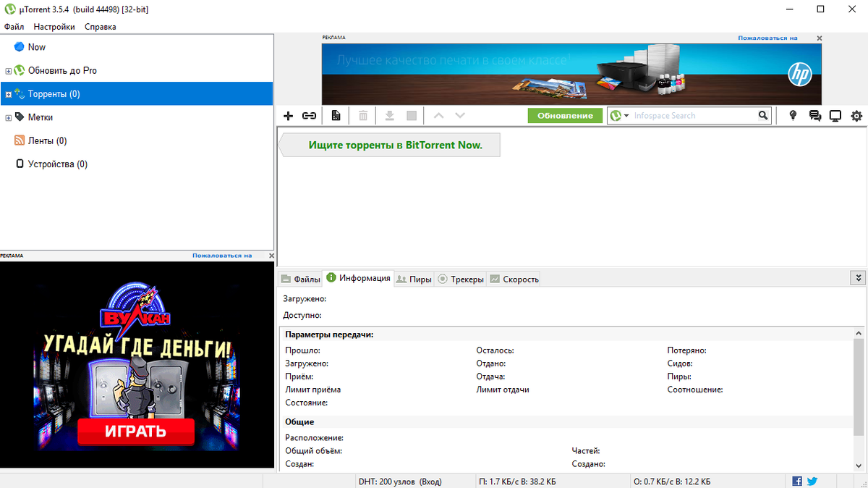Open the Facebook icon in status bar
Viewport: 868px width, 488px height.
click(797, 481)
